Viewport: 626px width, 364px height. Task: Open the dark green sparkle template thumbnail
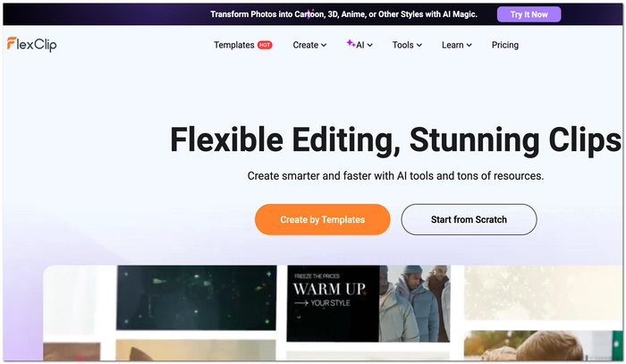click(x=196, y=297)
